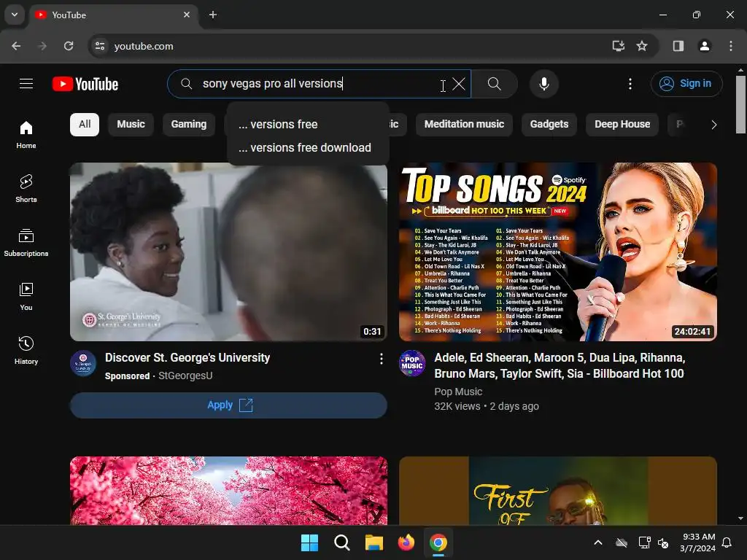Screen dimensions: 747x560
Task: Go back in browser
Action: [16, 46]
